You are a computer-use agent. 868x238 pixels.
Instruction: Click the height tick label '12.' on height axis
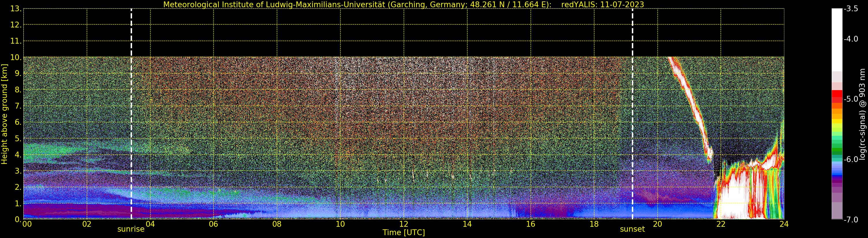point(16,25)
